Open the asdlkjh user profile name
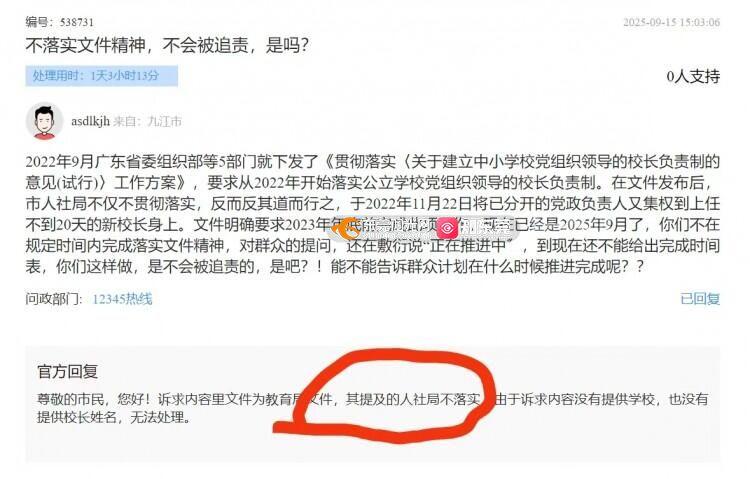750x479 pixels. [x=90, y=121]
